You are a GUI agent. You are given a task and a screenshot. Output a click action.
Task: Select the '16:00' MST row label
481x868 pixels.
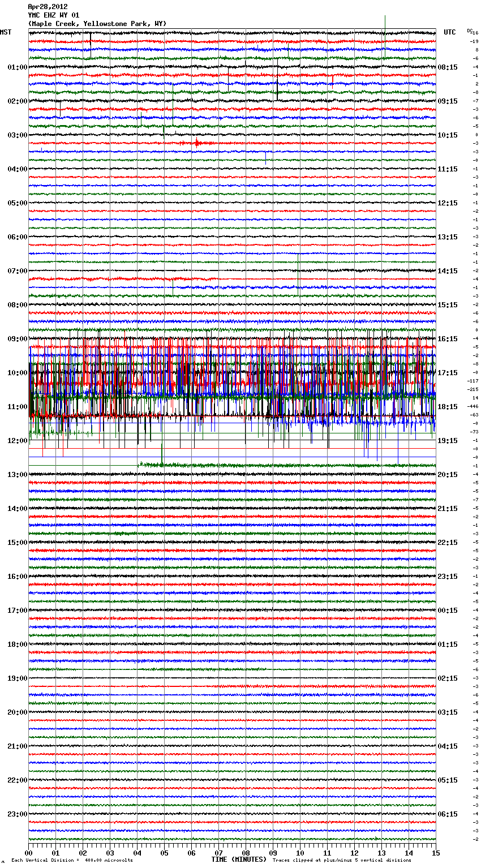click(18, 577)
